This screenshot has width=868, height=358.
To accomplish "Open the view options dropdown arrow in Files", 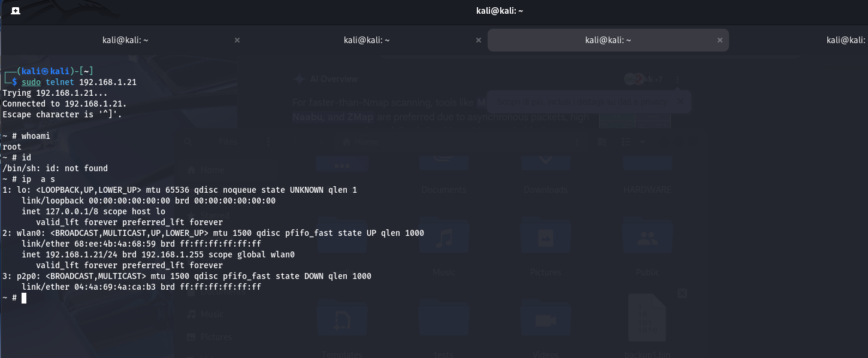I will point(642,142).
